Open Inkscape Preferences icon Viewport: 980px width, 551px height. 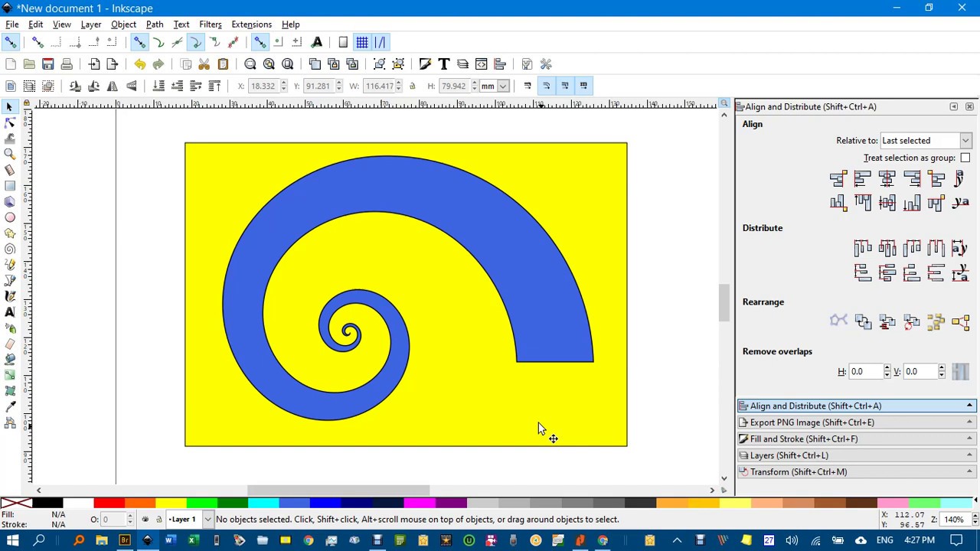pyautogui.click(x=546, y=64)
